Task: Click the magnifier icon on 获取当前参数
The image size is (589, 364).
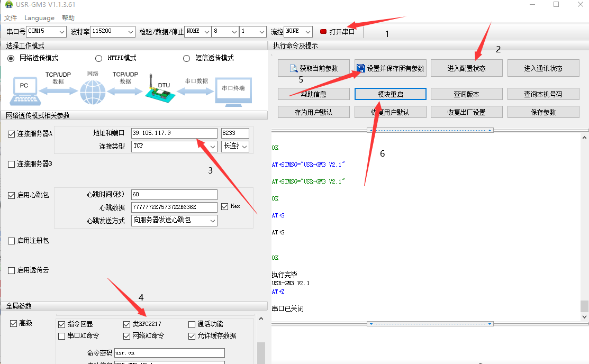Action: (294, 68)
